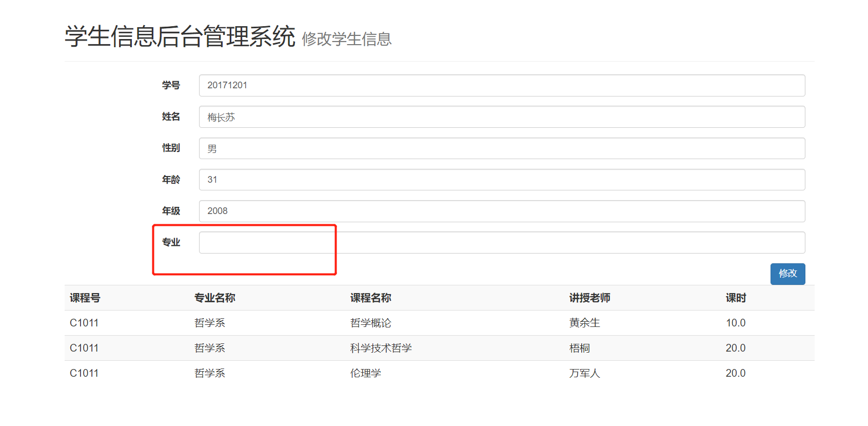This screenshot has width=868, height=426.
Task: Click the 学号 input field
Action: point(502,85)
